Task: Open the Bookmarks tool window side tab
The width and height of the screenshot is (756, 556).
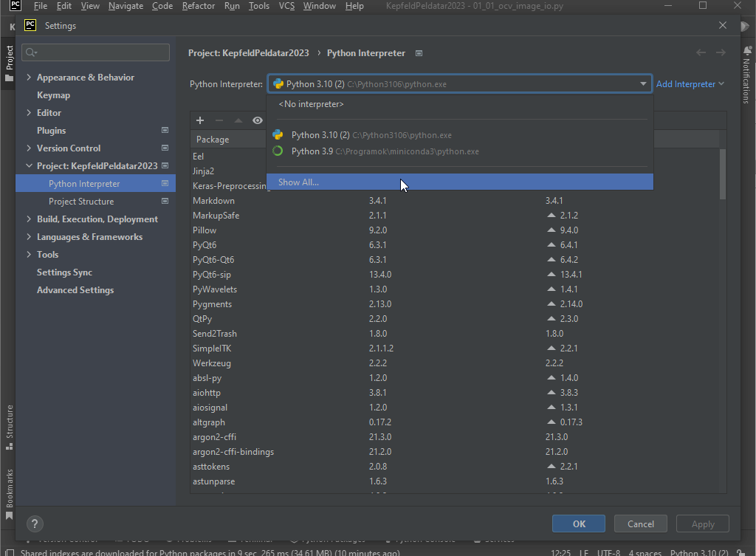Action: (x=9, y=494)
